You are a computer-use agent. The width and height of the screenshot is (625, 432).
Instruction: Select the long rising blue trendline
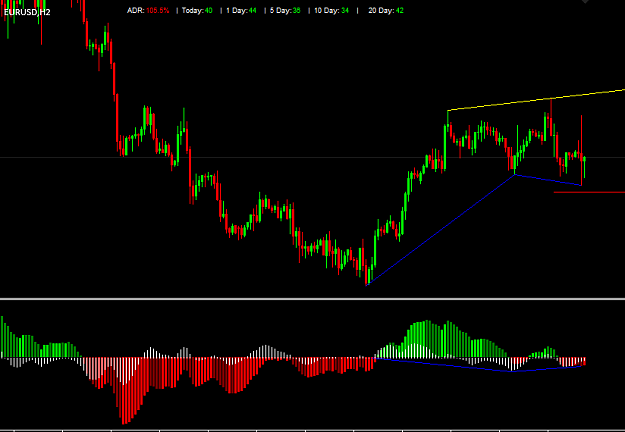pos(440,230)
